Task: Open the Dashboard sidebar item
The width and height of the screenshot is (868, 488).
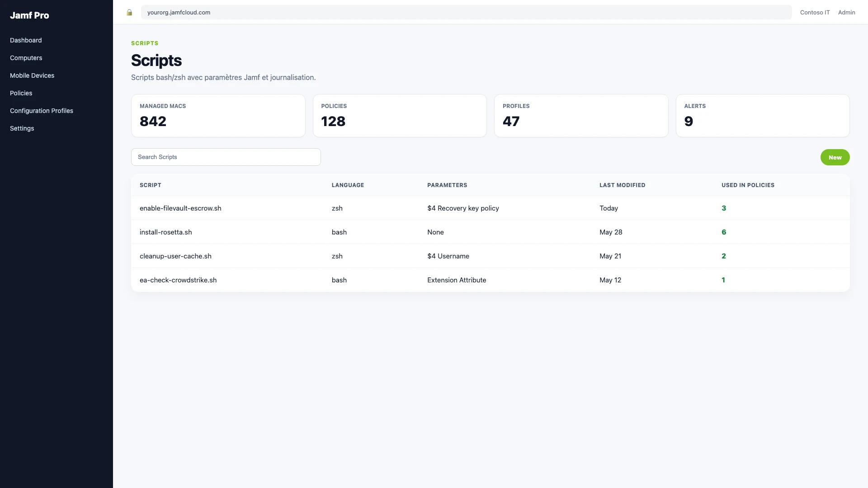Action: [26, 40]
